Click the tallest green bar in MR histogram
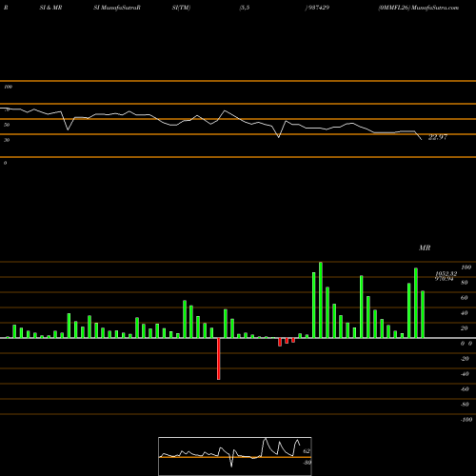476x476 pixels. (321, 300)
